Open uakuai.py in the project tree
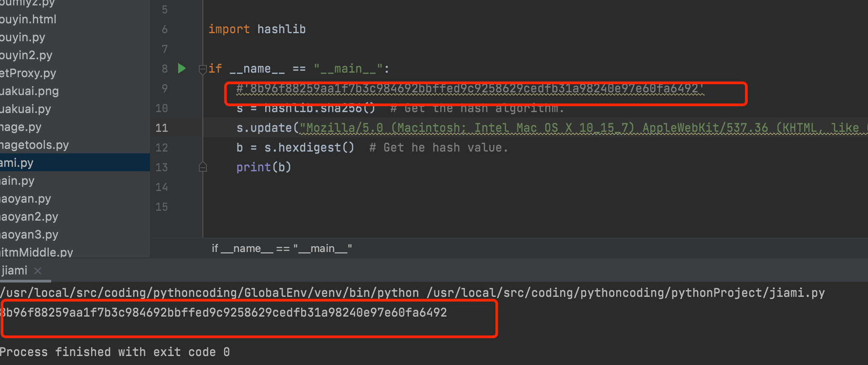 (x=26, y=109)
